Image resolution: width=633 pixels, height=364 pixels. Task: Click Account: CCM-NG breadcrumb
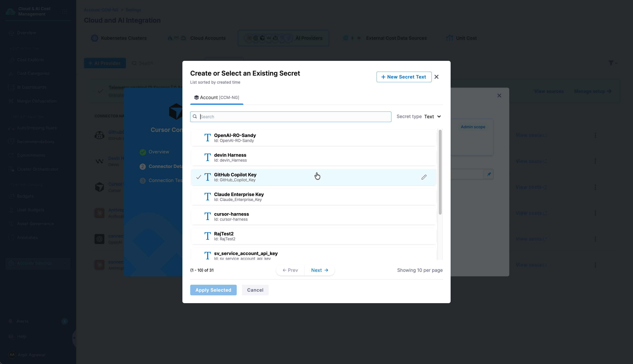click(x=101, y=10)
